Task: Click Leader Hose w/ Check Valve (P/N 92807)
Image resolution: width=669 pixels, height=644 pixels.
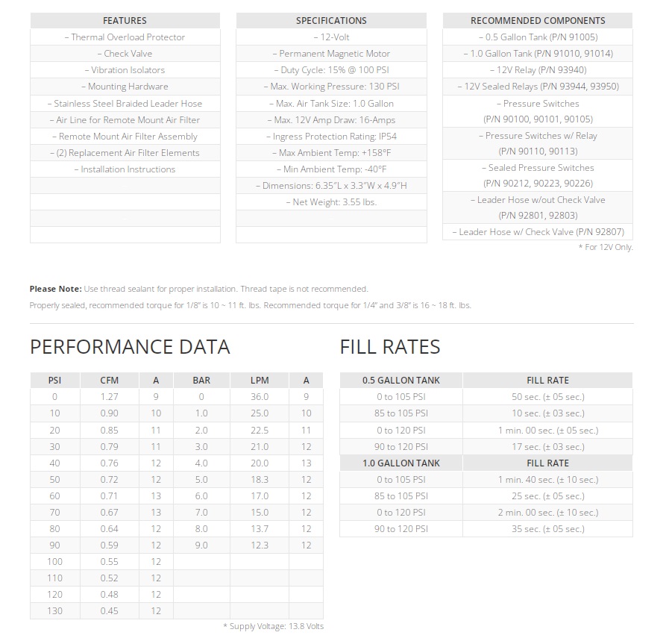Action: (x=537, y=232)
